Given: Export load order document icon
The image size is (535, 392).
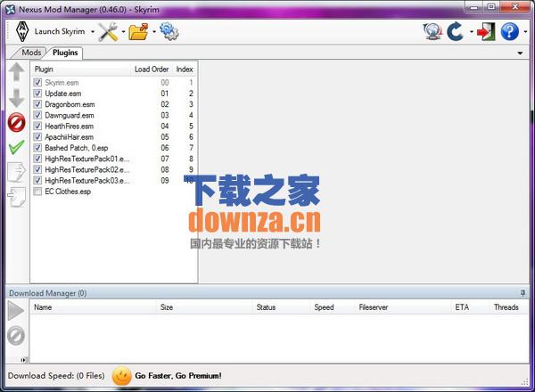Looking at the screenshot, I should [x=16, y=172].
